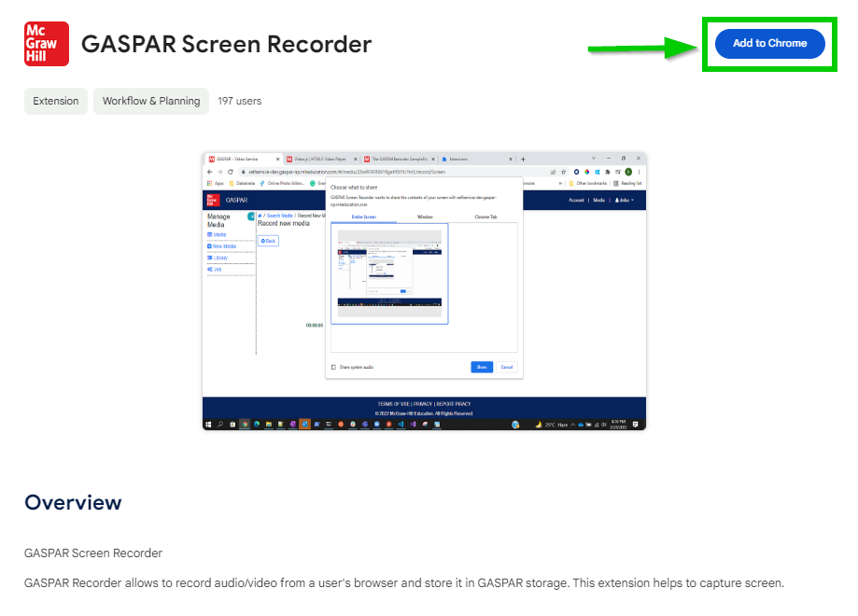Click the Back button under Record new media
The width and height of the screenshot is (858, 616).
268,241
